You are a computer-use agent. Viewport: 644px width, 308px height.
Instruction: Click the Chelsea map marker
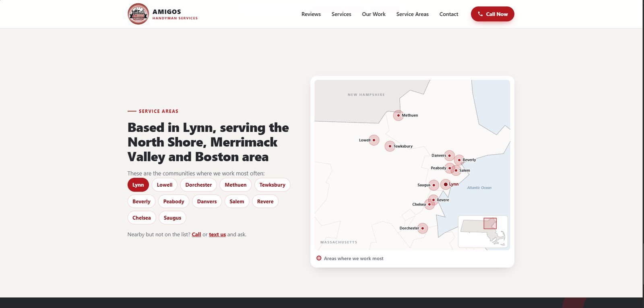(429, 204)
